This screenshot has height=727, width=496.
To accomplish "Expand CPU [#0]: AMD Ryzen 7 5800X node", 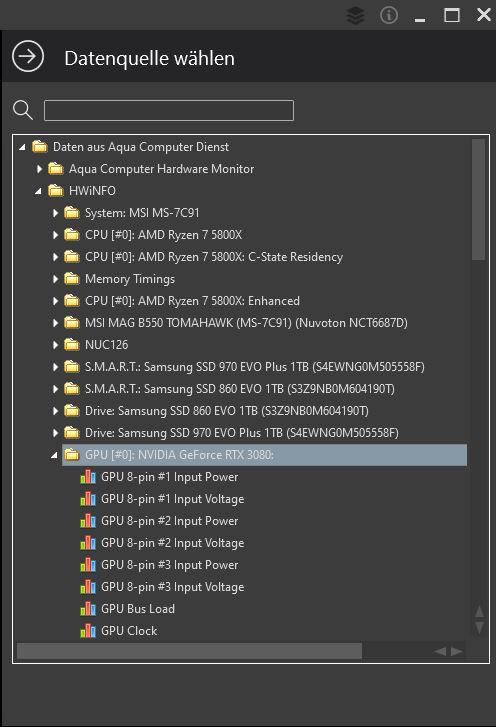I will [55, 235].
